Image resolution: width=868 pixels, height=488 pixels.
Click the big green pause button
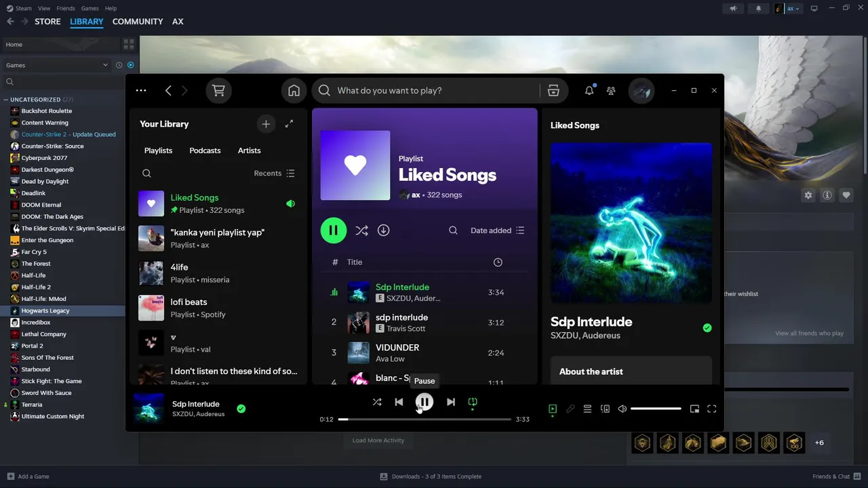[334, 230]
